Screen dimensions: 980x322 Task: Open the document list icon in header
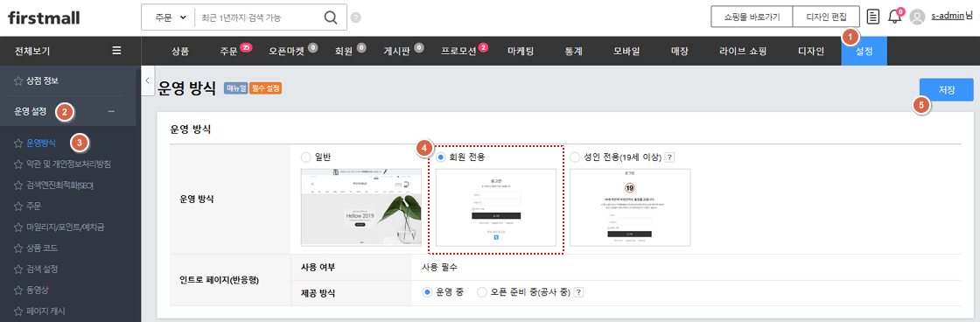pos(873,17)
